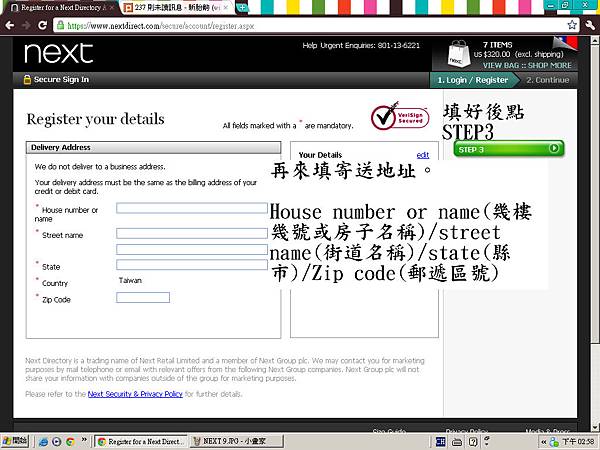The width and height of the screenshot is (600, 450).
Task: Click the Delivery Address section header
Action: (153, 147)
